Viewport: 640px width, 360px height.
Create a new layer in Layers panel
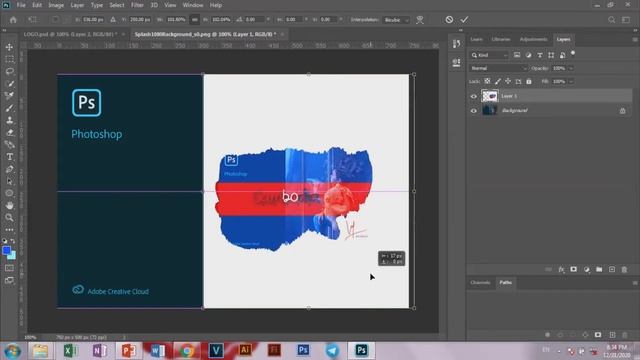tap(612, 269)
